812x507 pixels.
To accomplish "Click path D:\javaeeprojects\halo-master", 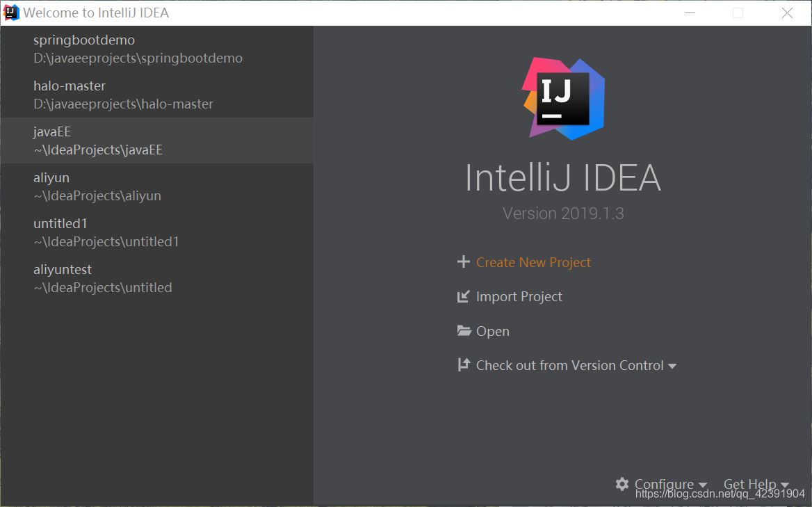I will point(123,104).
